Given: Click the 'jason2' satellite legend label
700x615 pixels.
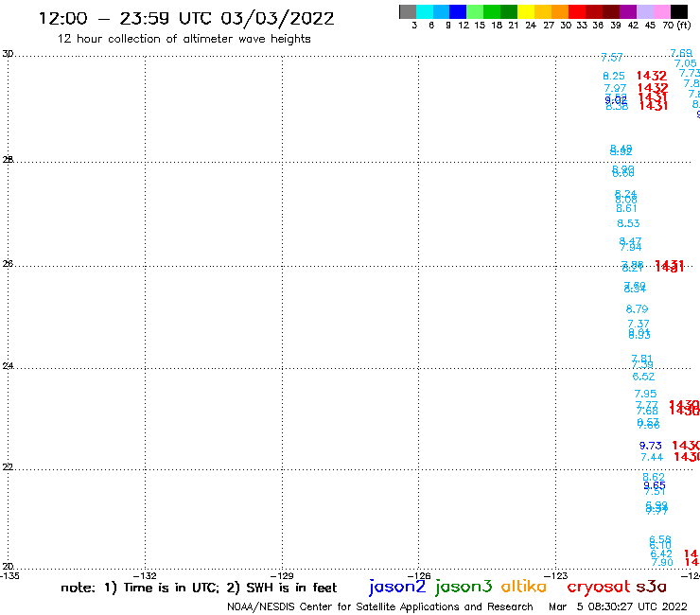Looking at the screenshot, I should coord(397,587).
